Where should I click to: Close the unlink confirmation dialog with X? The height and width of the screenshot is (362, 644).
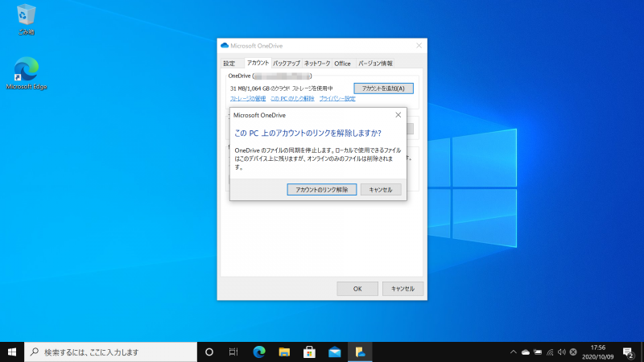(x=398, y=115)
